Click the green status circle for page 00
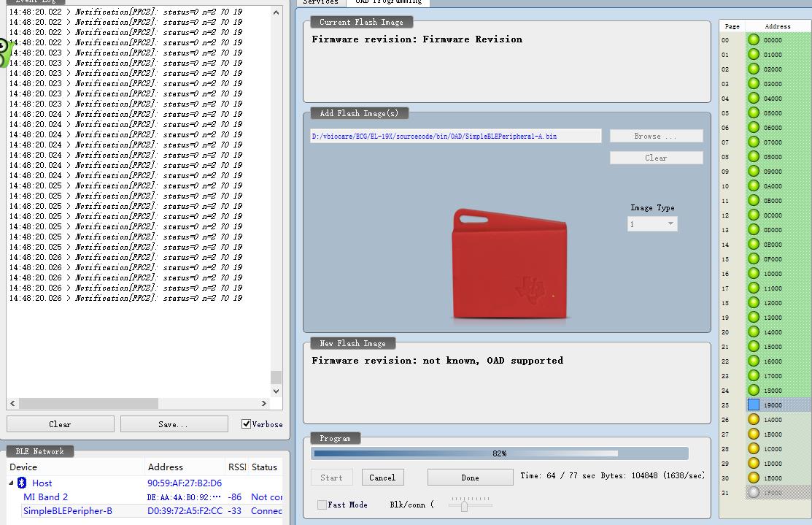The height and width of the screenshot is (525, 812). pos(754,39)
